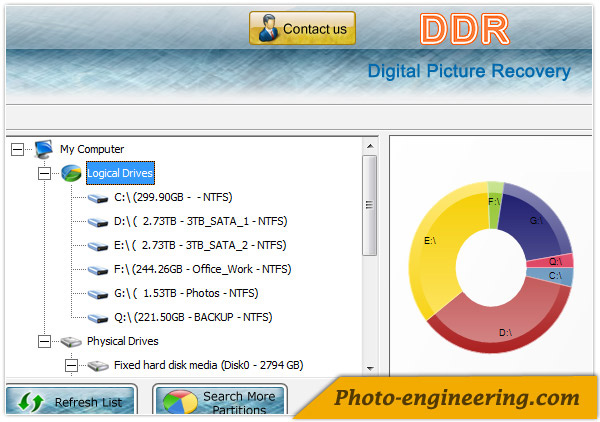Click the Fixed hard disk media icon
The width and height of the screenshot is (600, 422).
(98, 366)
